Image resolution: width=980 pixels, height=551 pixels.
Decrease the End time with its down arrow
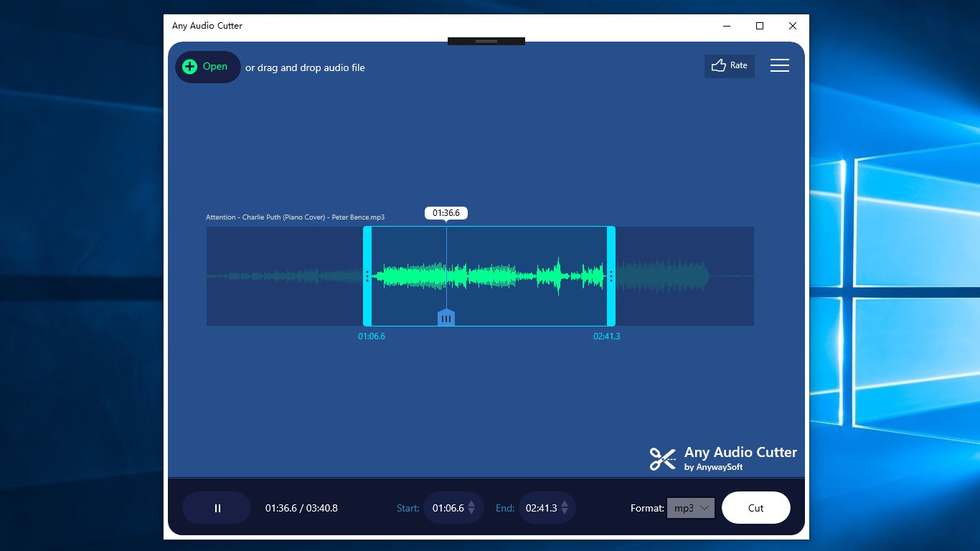pyautogui.click(x=564, y=511)
